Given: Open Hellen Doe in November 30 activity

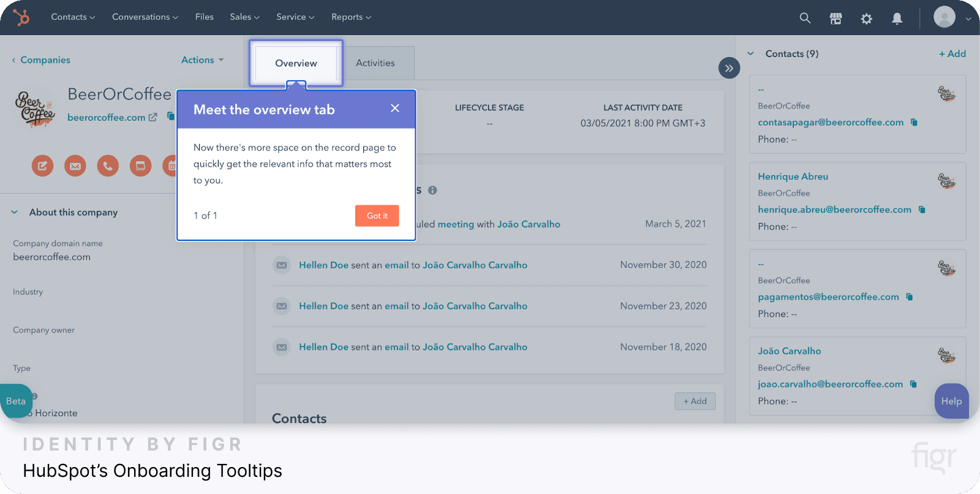Looking at the screenshot, I should [x=323, y=265].
